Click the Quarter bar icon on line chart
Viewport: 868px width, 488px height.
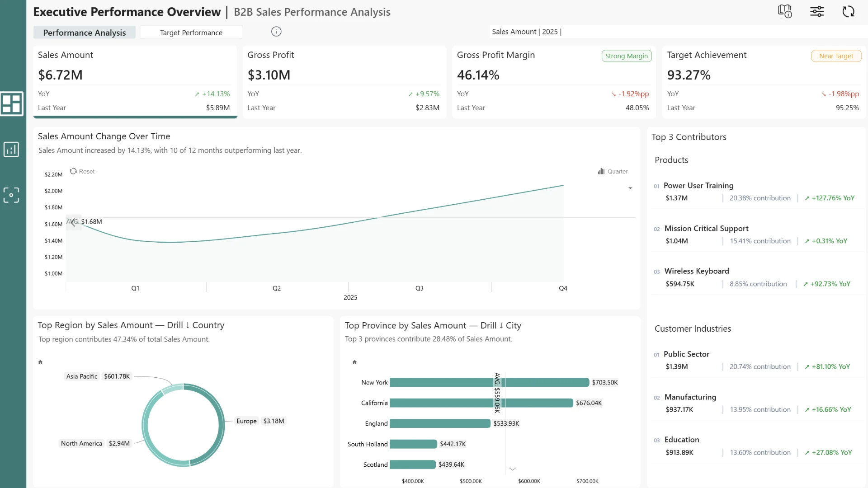pos(601,171)
